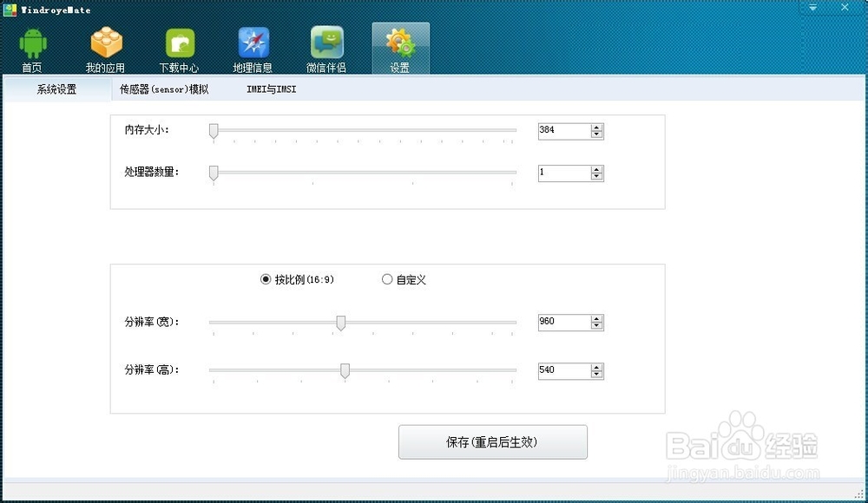Switch to the 系统设置 tab
Screen dimensions: 868x503
[57, 89]
